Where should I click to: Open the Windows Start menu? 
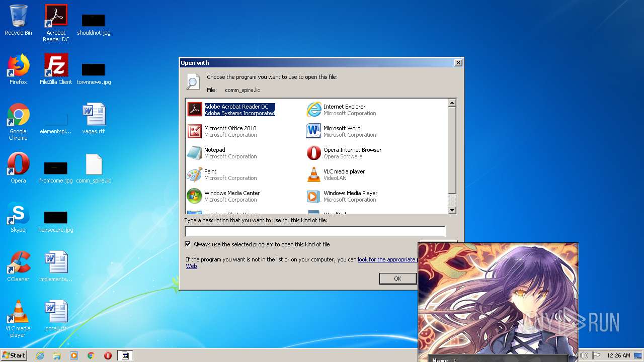[14, 355]
